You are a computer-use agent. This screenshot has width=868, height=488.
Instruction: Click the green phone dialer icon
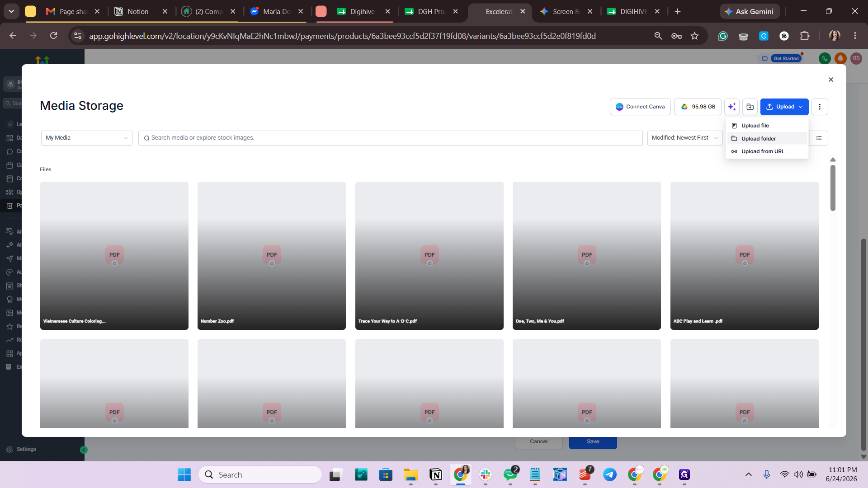point(825,58)
